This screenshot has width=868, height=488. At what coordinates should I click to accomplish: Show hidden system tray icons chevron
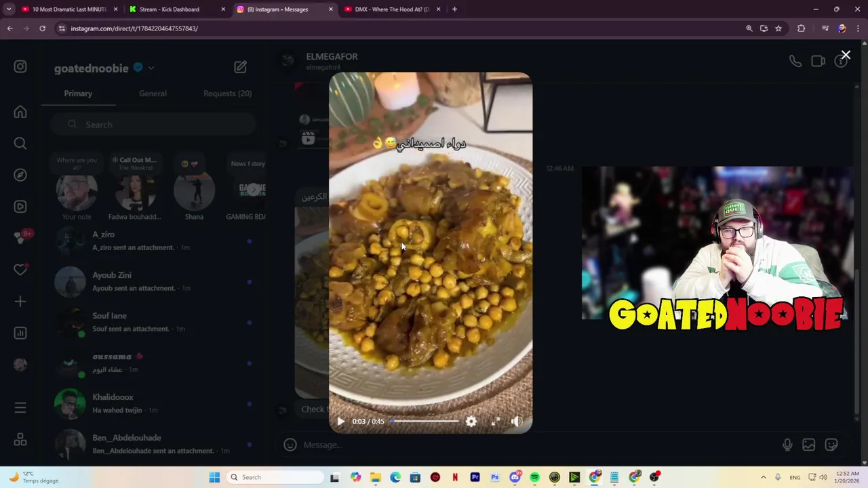click(x=763, y=477)
